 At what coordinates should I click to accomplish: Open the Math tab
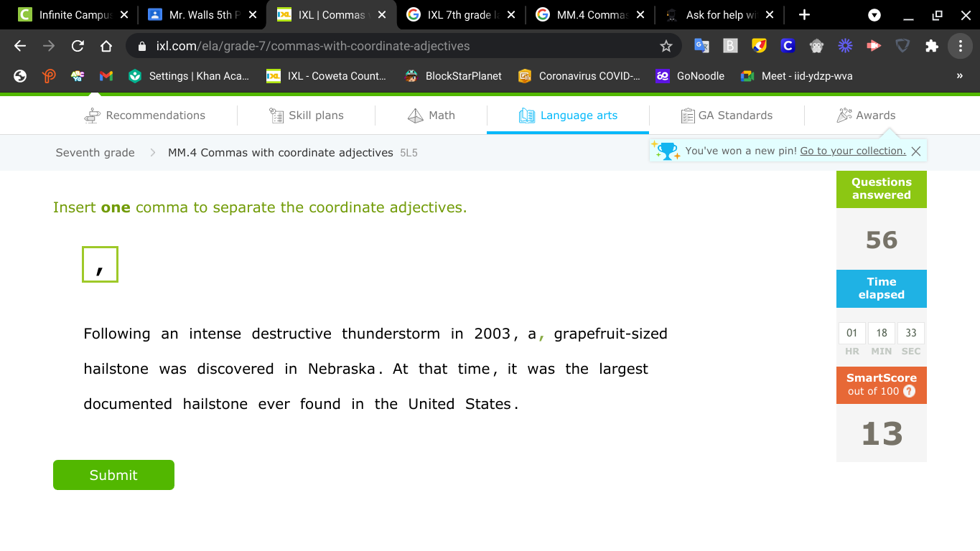click(431, 116)
